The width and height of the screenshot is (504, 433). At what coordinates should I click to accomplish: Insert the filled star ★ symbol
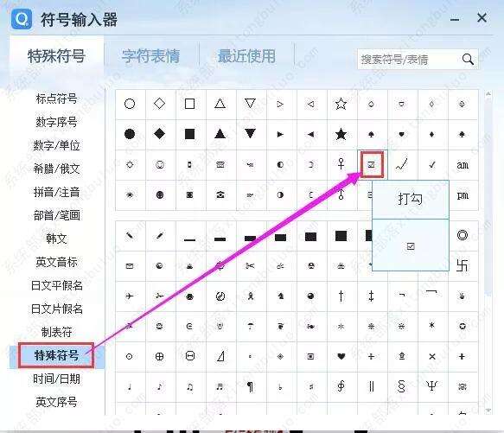(x=341, y=134)
